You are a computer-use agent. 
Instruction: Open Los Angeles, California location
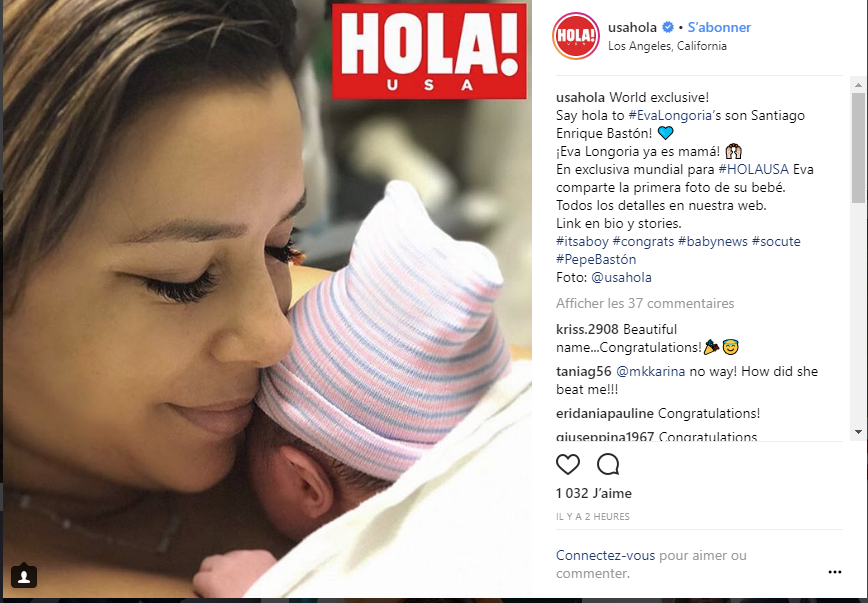point(667,46)
